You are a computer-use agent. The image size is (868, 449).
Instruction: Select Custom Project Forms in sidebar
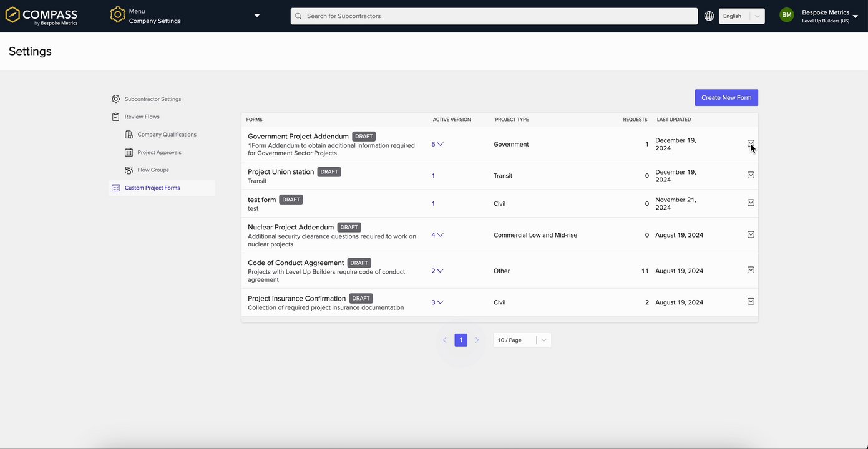[x=152, y=188]
